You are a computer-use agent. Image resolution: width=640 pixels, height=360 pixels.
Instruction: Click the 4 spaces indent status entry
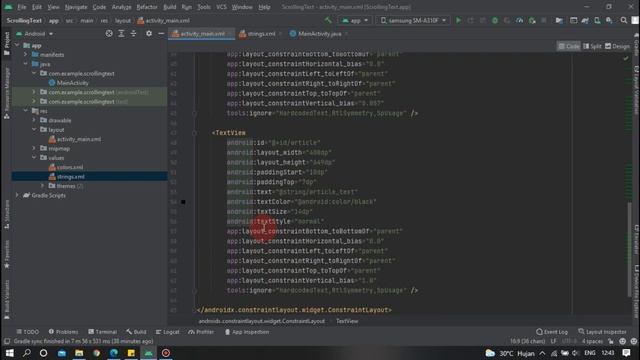click(592, 341)
